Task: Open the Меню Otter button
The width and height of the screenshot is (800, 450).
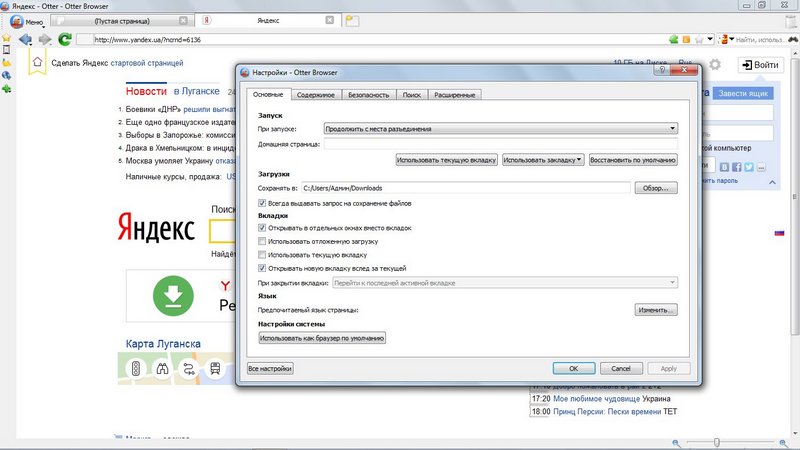Action: click(x=27, y=21)
